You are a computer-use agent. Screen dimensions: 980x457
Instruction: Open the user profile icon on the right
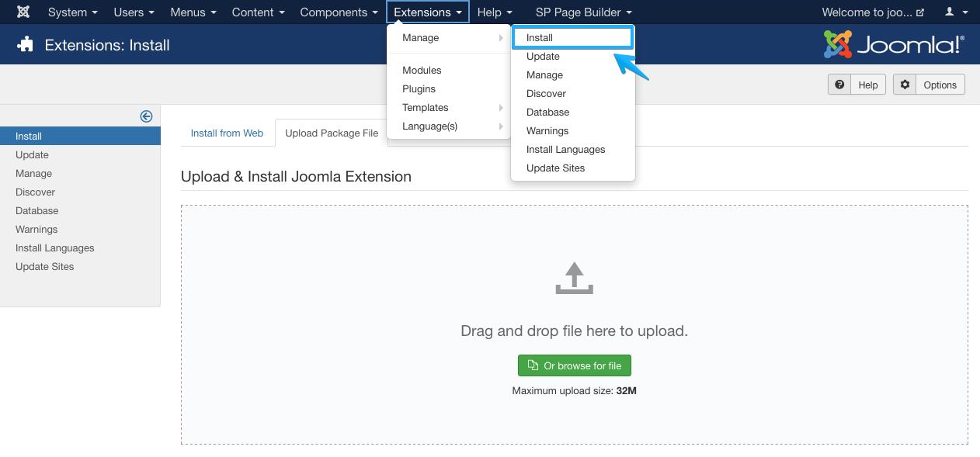(949, 12)
